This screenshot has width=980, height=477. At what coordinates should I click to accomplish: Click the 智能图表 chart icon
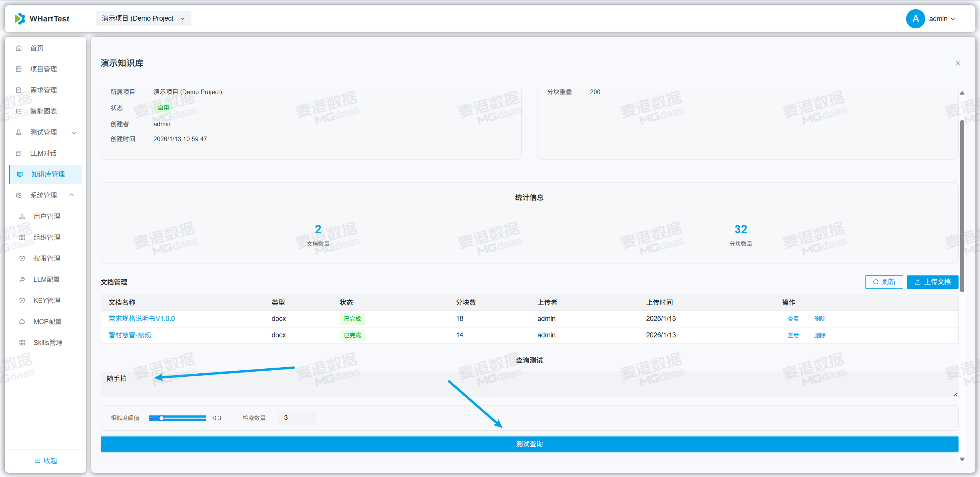click(19, 111)
